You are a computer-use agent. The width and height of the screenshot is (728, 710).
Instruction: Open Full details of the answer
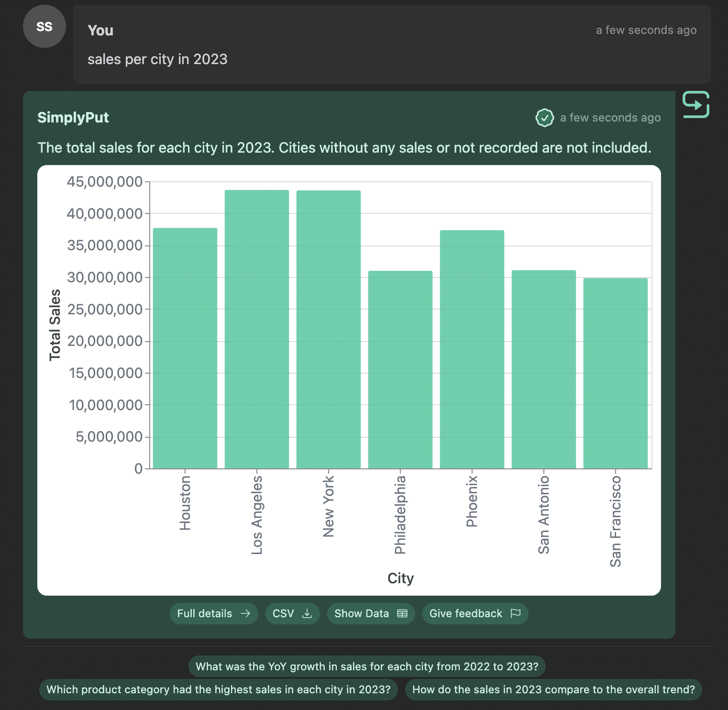click(x=214, y=613)
